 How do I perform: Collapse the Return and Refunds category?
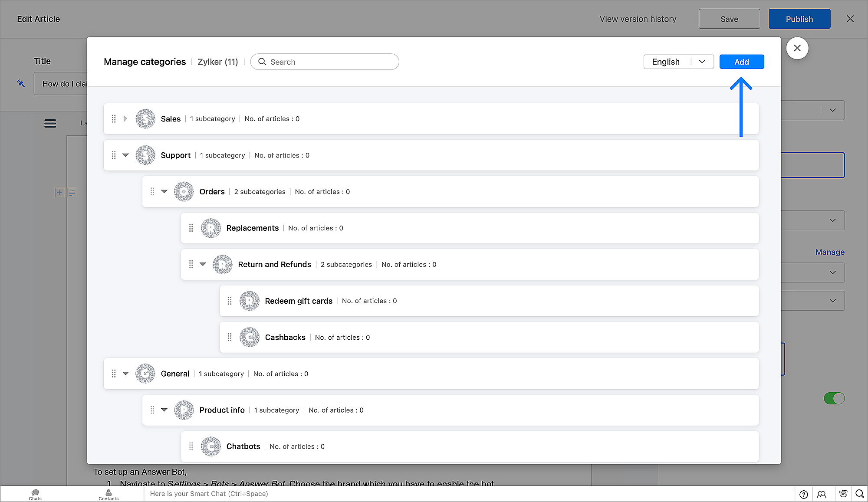click(203, 264)
